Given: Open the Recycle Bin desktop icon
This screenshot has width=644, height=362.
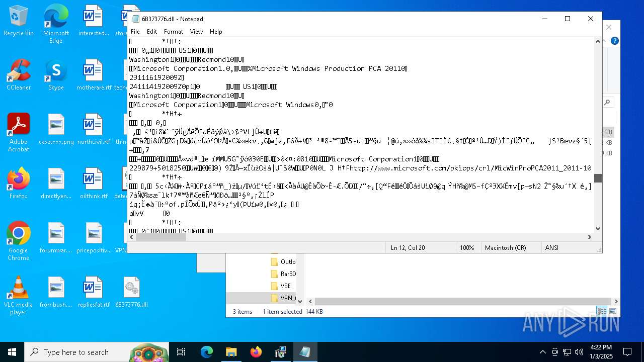Looking at the screenshot, I should [x=18, y=21].
